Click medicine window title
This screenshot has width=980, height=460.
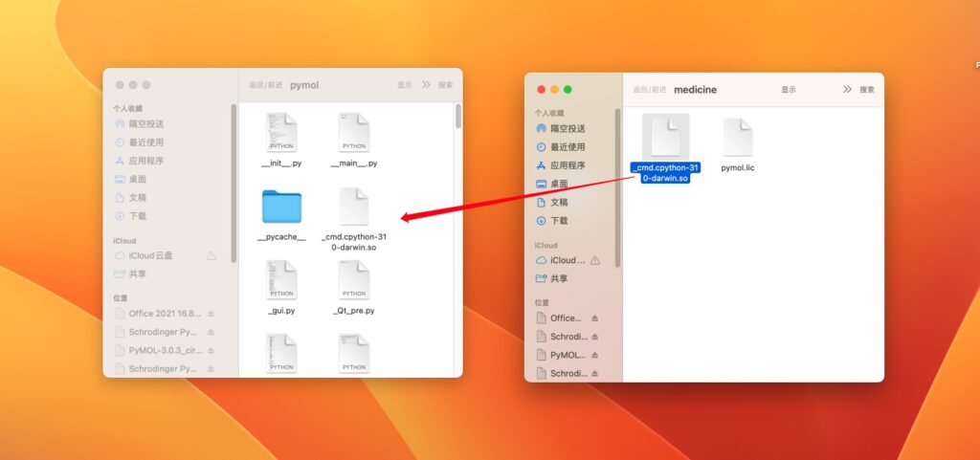695,90
